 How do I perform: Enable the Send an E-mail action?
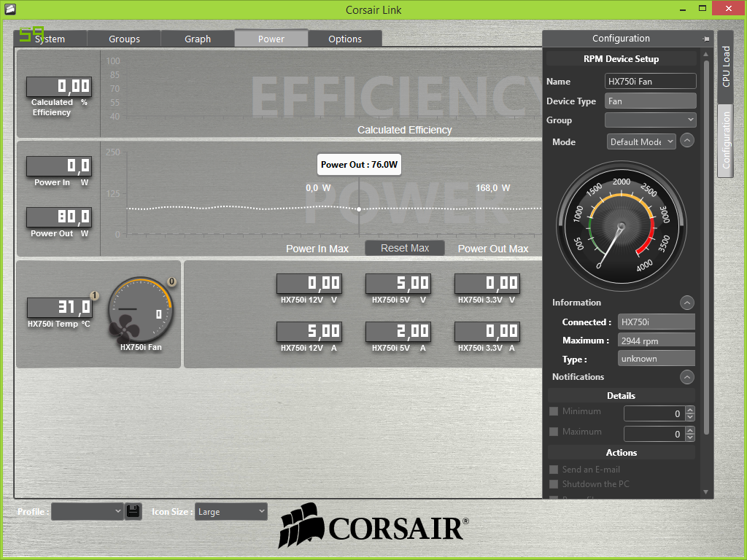pos(552,469)
